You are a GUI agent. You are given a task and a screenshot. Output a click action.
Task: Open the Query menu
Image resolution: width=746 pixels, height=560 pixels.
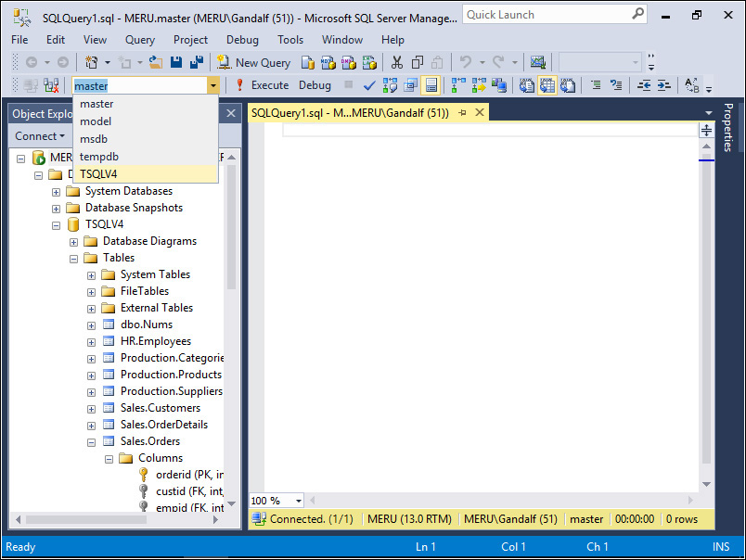click(140, 40)
